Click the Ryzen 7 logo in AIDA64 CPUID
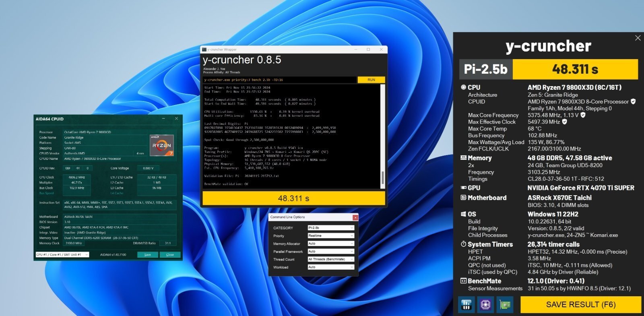 [x=161, y=145]
